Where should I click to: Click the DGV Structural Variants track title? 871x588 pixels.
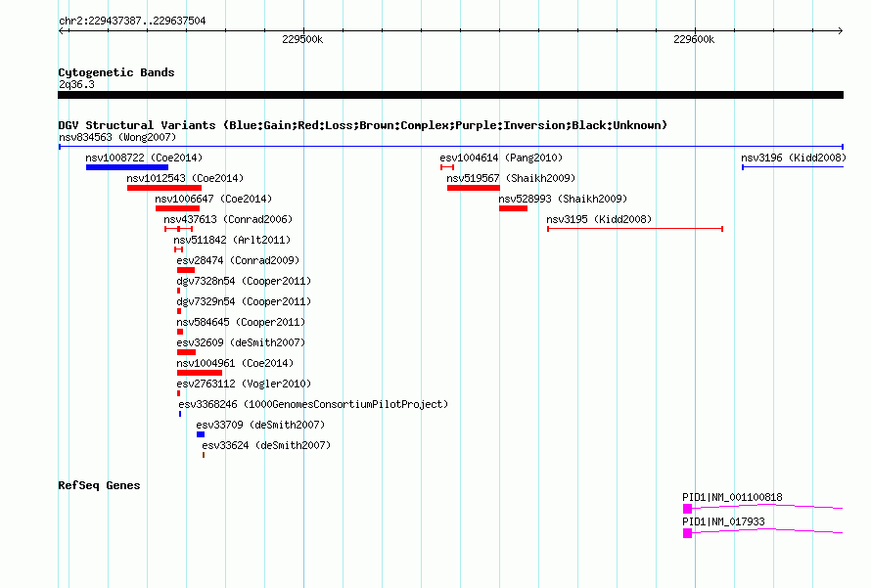click(362, 125)
